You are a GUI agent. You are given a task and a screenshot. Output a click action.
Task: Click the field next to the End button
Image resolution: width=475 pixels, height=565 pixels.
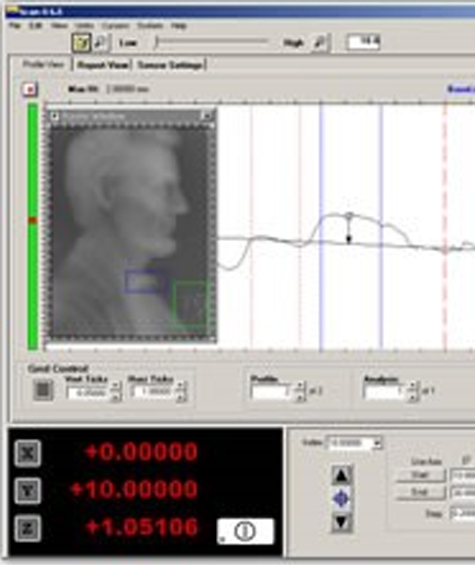click(x=463, y=493)
